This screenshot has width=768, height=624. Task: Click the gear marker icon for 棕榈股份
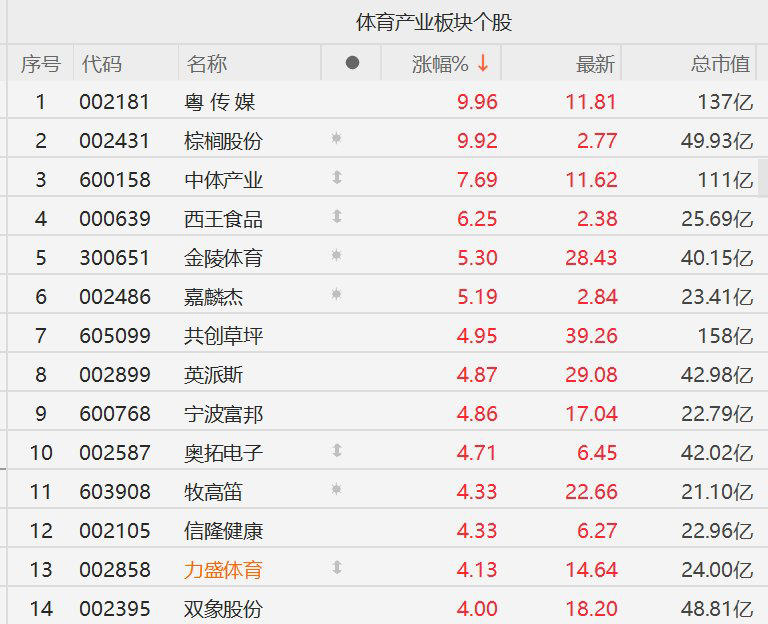click(x=336, y=138)
